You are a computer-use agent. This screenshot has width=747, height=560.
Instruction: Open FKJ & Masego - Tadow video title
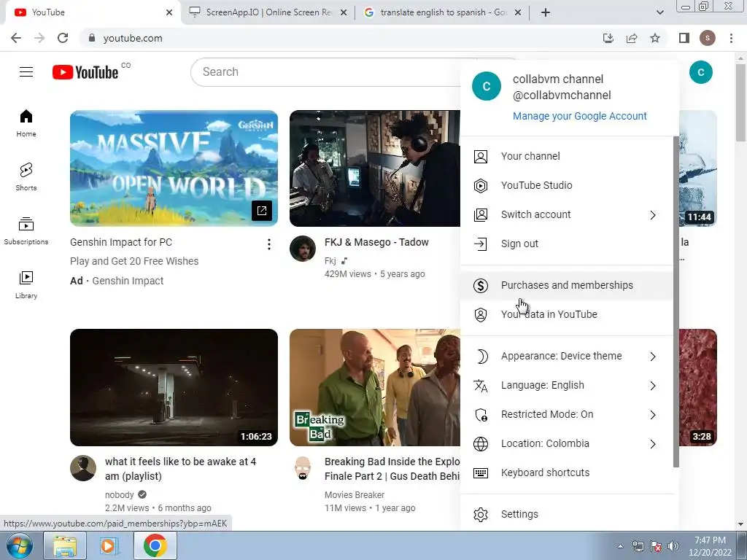click(x=376, y=242)
